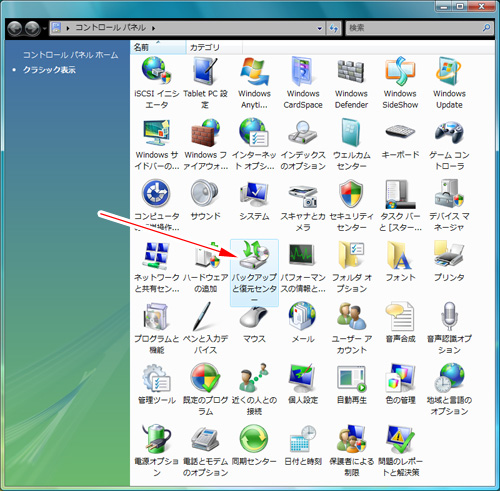Open 既定のプログラム icon
500x491 pixels.
(205, 378)
